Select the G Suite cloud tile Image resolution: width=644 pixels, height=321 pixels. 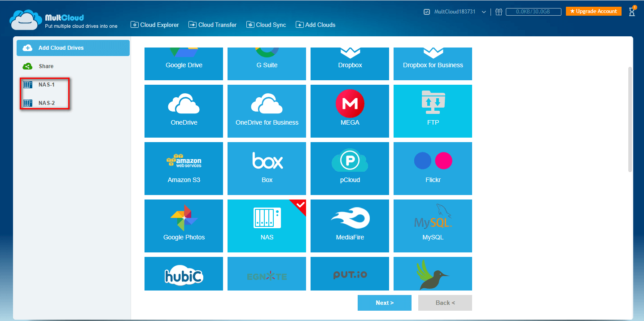[267, 64]
